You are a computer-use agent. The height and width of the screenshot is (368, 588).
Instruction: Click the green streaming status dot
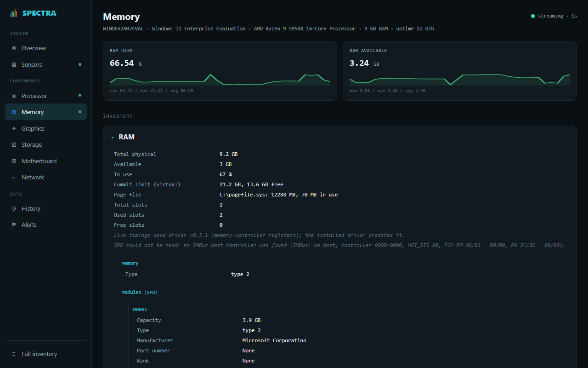pos(533,16)
